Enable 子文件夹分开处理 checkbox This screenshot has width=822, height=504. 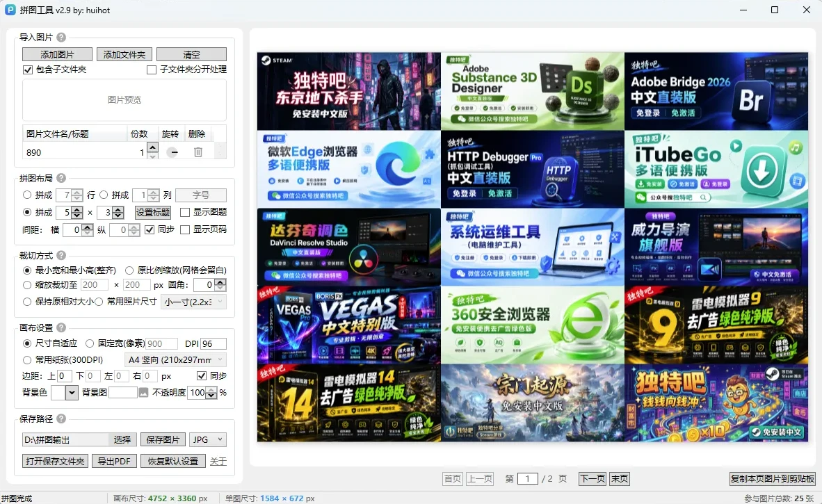coord(152,70)
